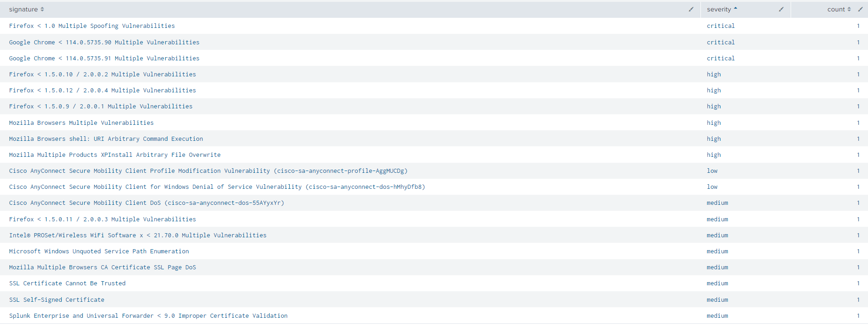Click count value 1 for SSL Certificate Cannot Be Trusted

pos(858,283)
